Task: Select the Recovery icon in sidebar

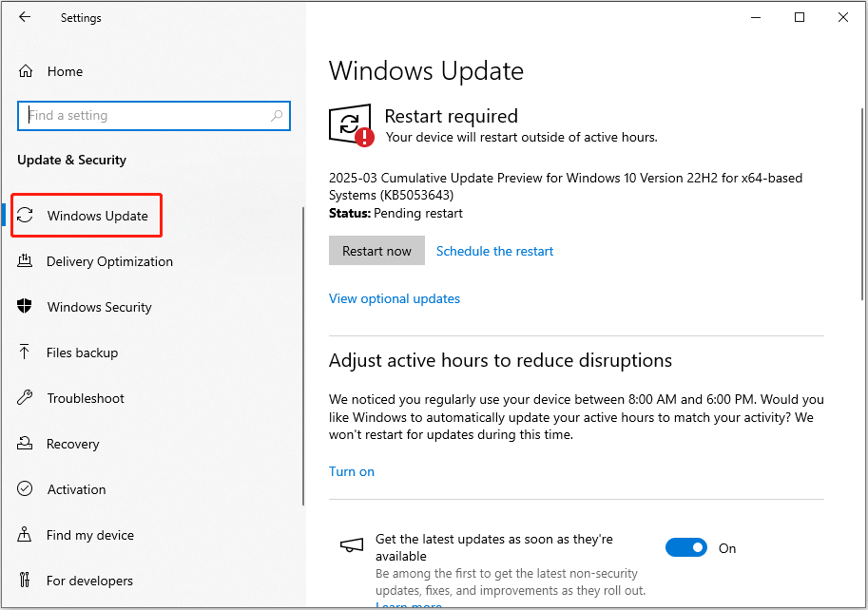Action: (x=24, y=444)
